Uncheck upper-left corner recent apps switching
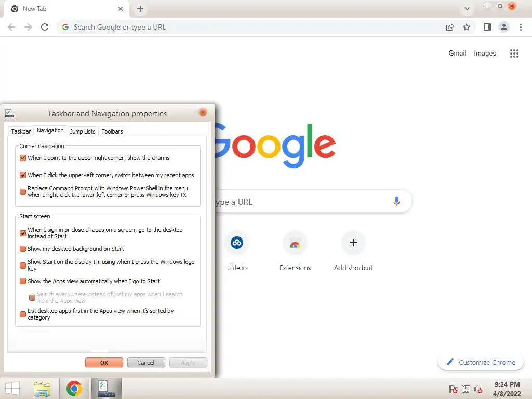532x399 pixels. (23, 175)
